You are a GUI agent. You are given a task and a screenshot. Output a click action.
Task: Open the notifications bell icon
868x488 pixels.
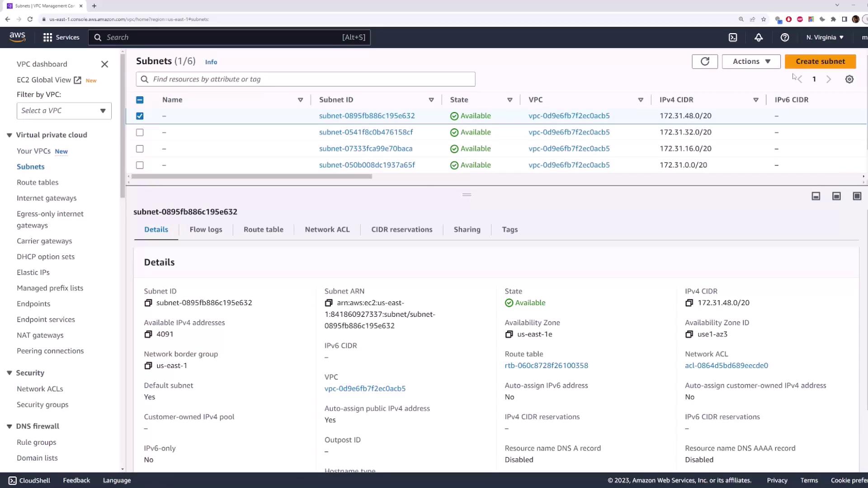tap(759, 38)
